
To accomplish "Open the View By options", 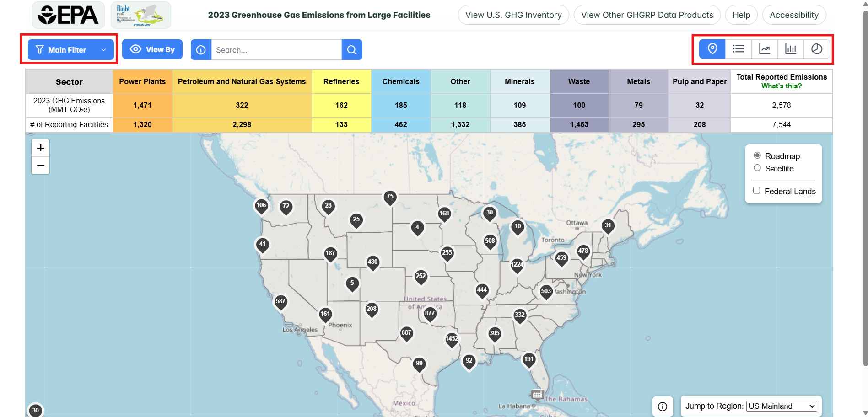I will (152, 49).
